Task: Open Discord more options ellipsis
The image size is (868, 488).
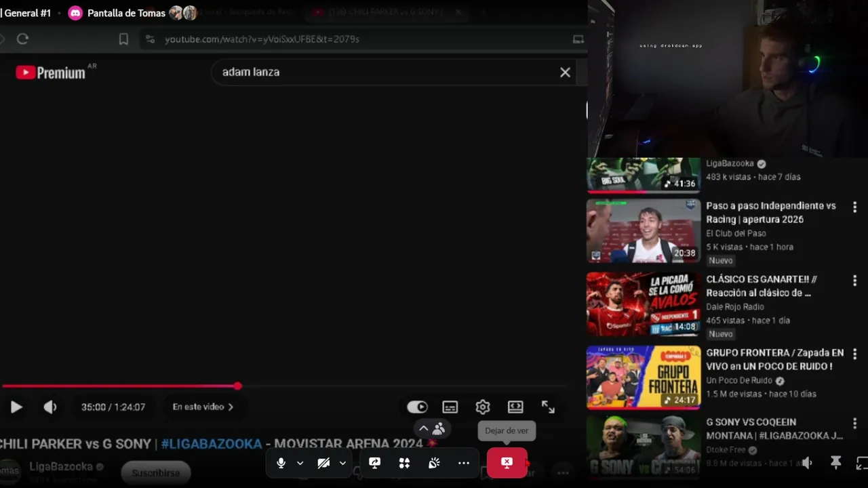Action: 464,463
